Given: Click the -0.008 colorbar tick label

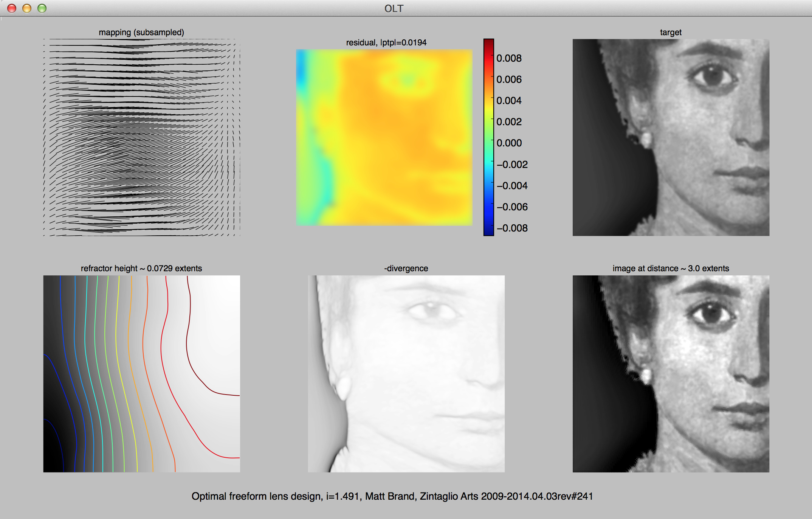Looking at the screenshot, I should tap(512, 228).
